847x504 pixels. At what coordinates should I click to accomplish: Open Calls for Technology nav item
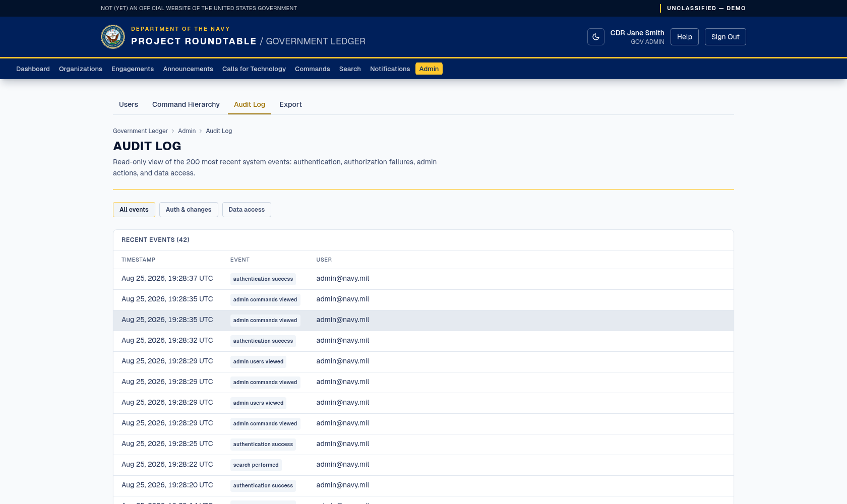point(254,69)
